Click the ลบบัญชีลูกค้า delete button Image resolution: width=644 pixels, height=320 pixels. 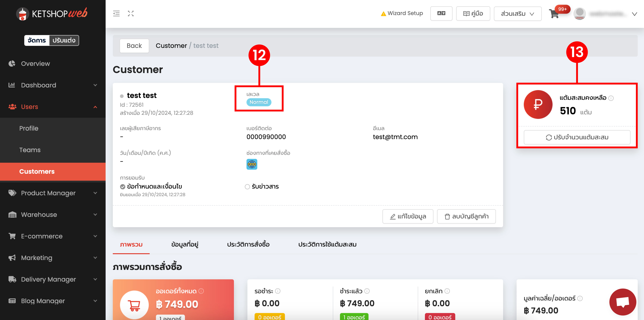click(x=466, y=216)
